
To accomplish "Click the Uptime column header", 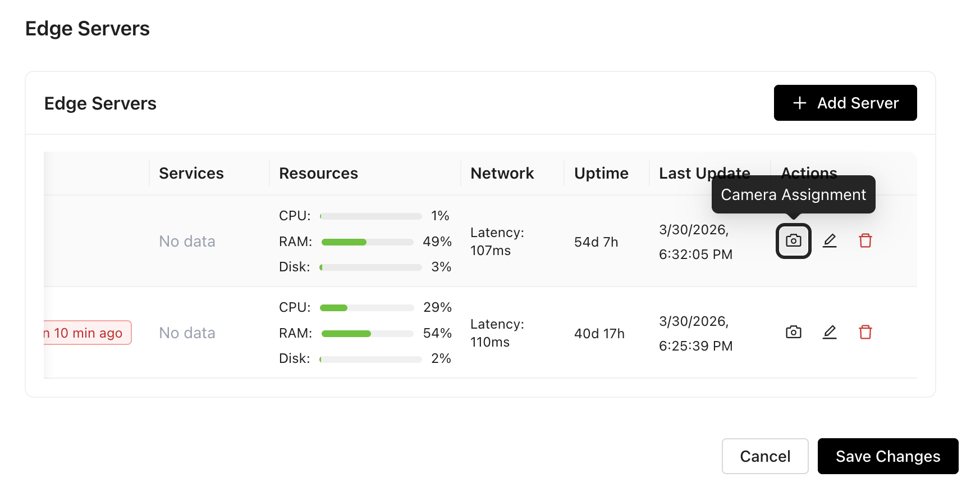I will [601, 173].
